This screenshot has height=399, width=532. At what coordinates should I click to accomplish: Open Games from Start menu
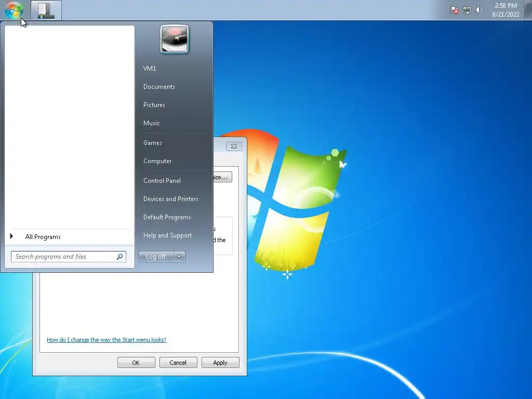pyautogui.click(x=153, y=143)
